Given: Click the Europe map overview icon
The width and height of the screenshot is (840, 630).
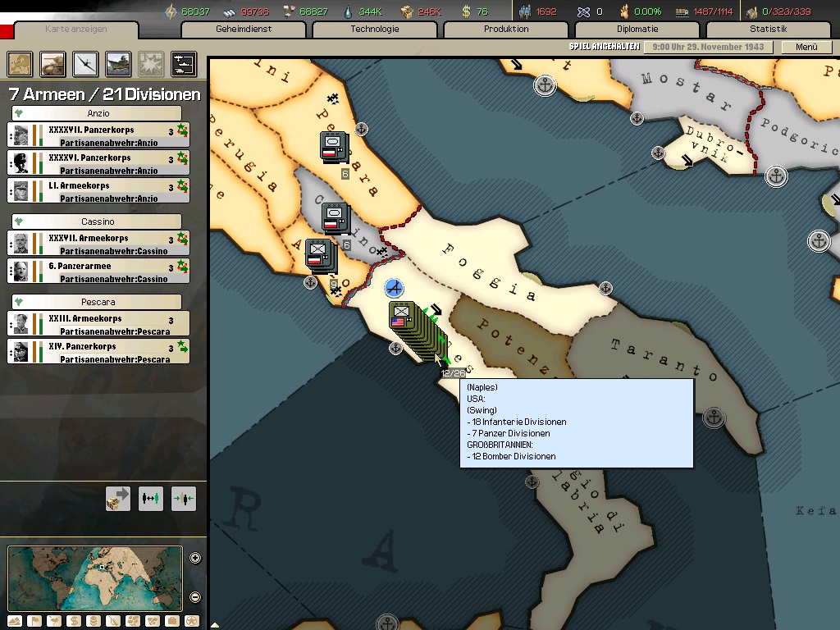Looking at the screenshot, I should [x=21, y=64].
